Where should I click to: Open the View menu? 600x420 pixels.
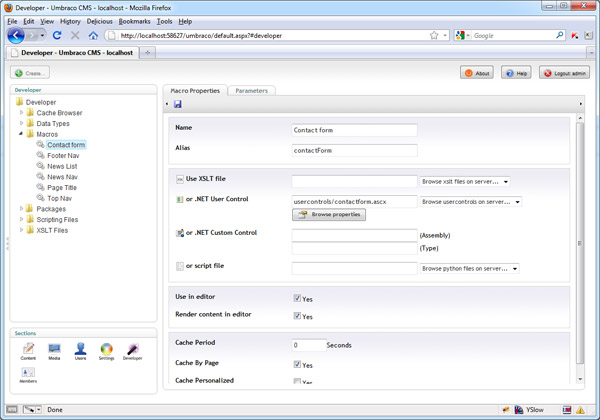pos(47,21)
